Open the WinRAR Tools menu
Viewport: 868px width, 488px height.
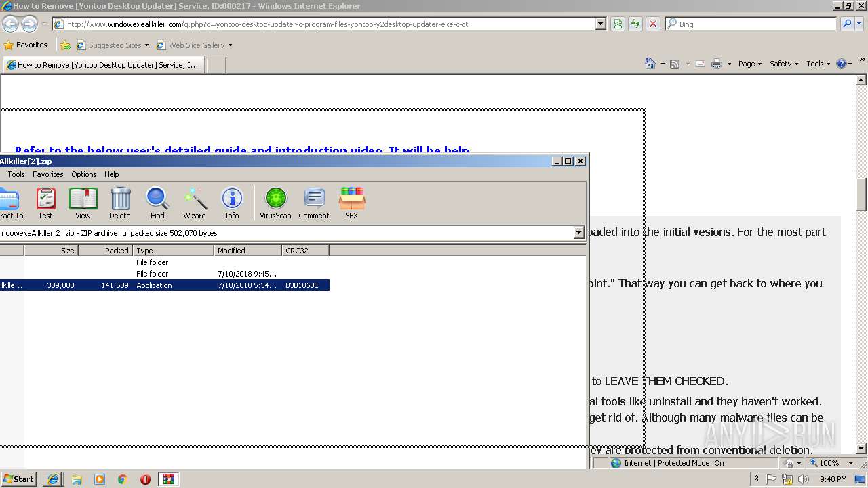click(16, 174)
